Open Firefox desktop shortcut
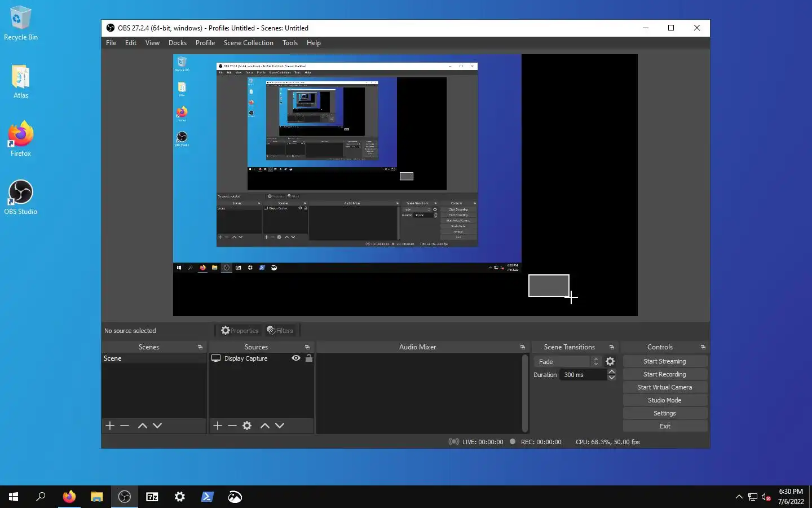This screenshot has width=812, height=508. pos(21,139)
